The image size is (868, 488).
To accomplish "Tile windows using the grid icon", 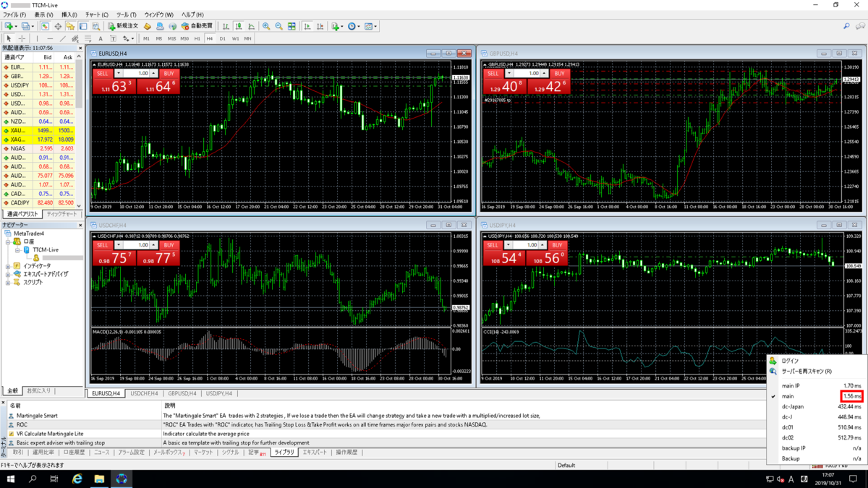I will pyautogui.click(x=292, y=26).
